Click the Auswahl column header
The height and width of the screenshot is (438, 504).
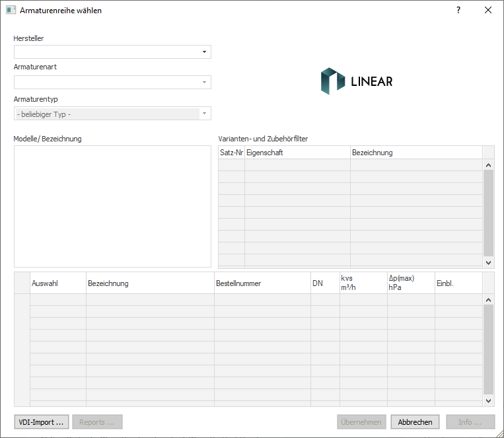[58, 283]
